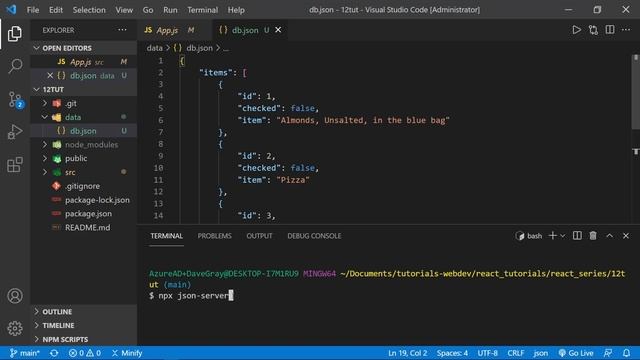The image size is (640, 360).
Task: Open the Help menu
Action: point(236,10)
